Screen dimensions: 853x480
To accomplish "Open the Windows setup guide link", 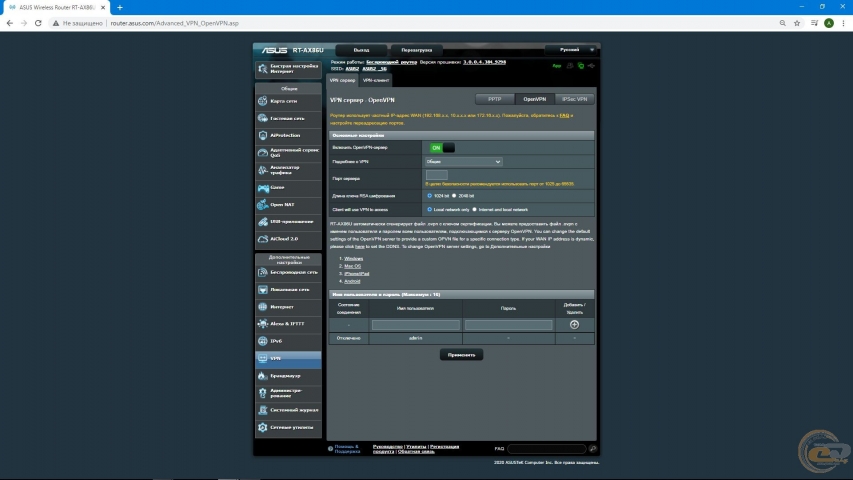I will pos(354,259).
